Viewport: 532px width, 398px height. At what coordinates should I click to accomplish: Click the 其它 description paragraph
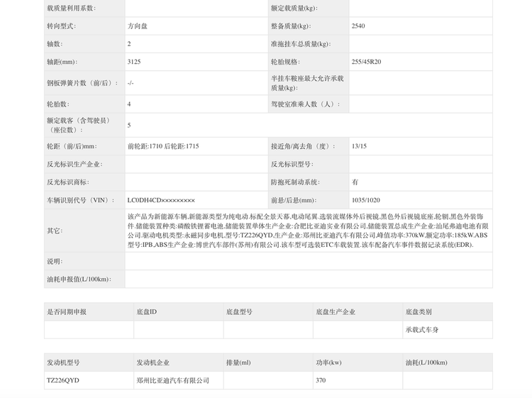pyautogui.click(x=308, y=231)
